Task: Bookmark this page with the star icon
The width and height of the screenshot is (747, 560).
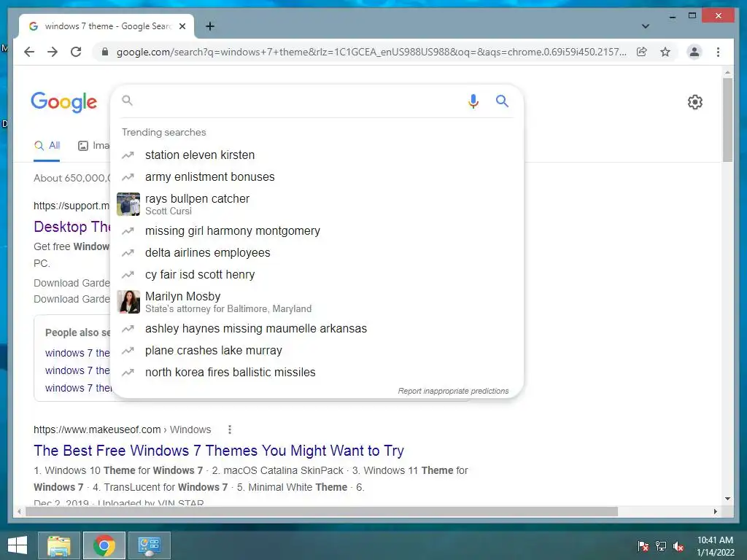Action: [665, 52]
